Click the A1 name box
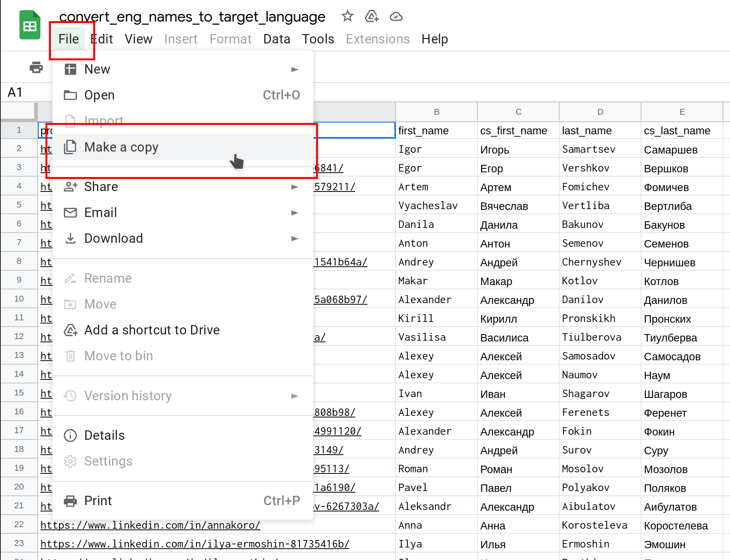 (16, 92)
